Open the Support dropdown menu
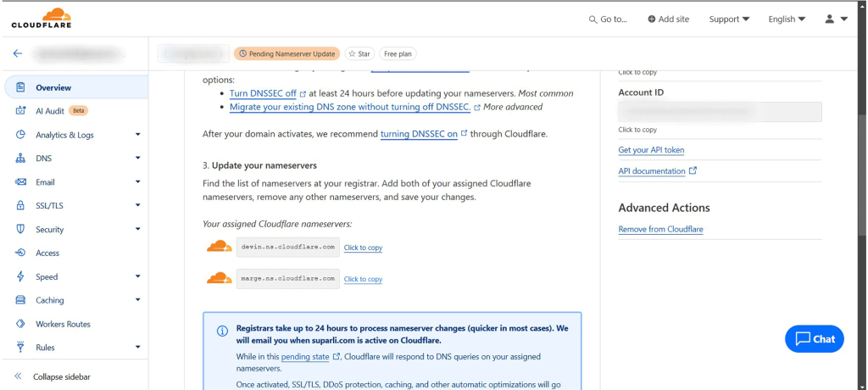This screenshot has width=868, height=390. 729,19
